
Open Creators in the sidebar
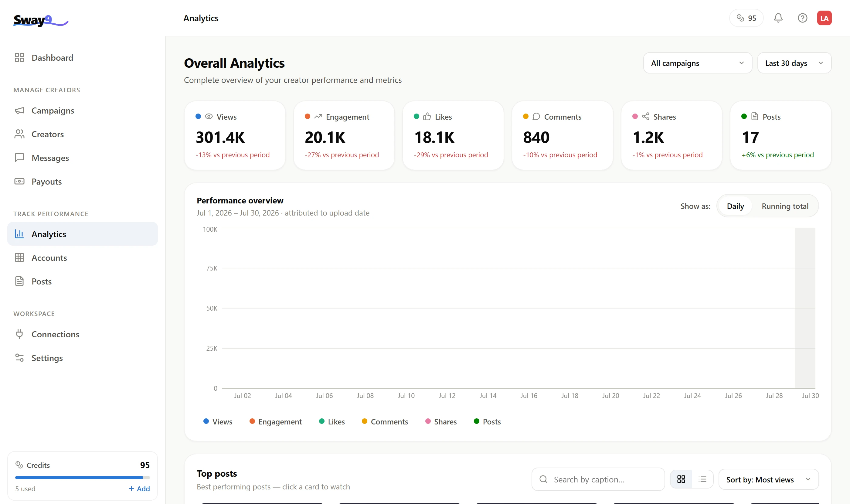(x=83, y=134)
